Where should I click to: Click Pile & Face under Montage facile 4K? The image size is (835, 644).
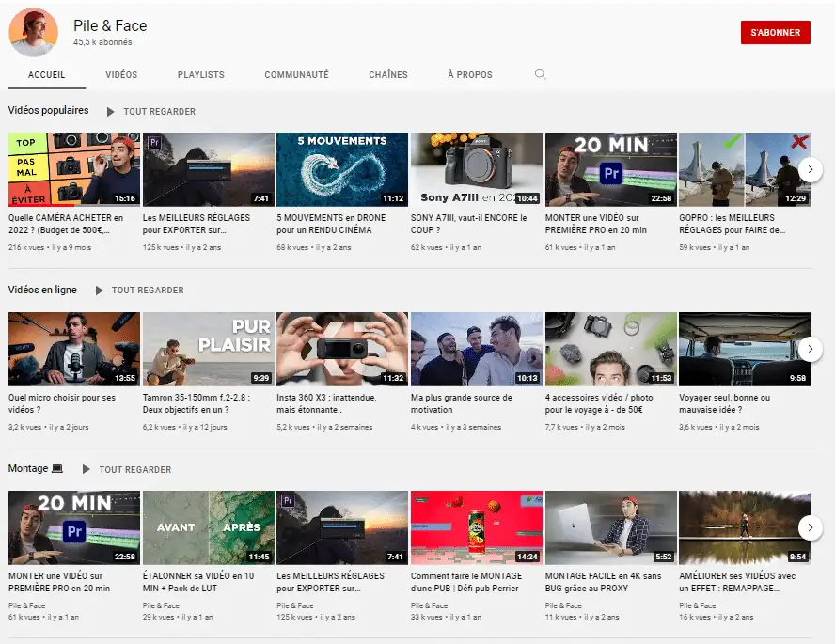point(563,605)
